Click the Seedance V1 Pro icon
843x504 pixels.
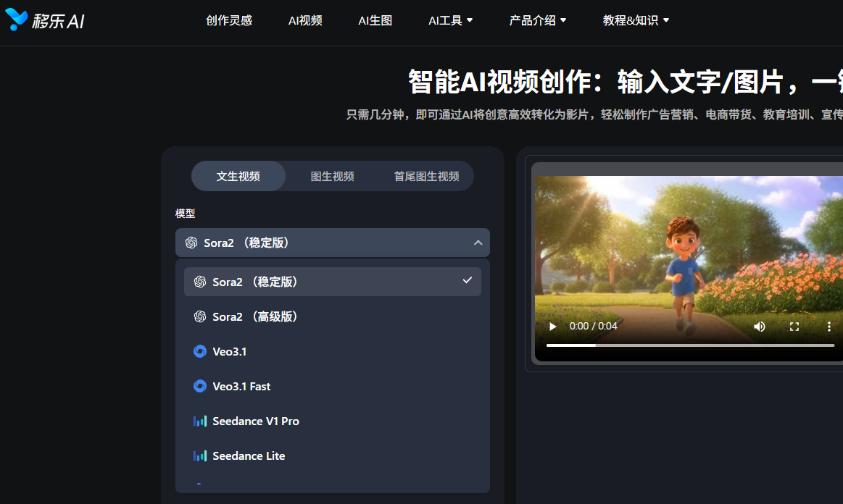(x=200, y=421)
